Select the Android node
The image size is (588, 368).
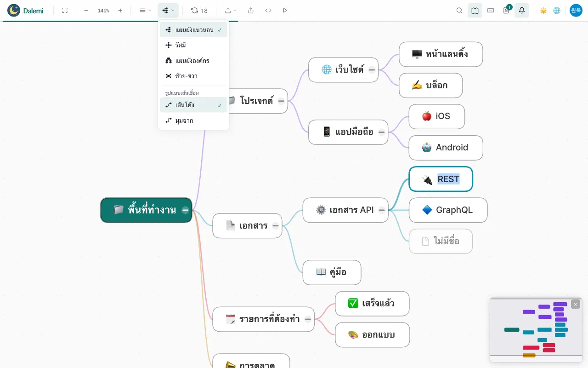(446, 148)
